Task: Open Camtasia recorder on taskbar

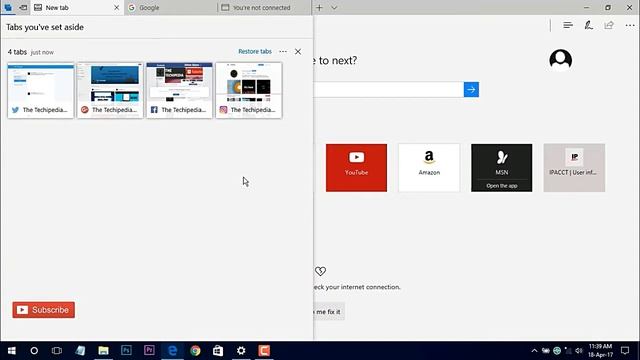Action: pos(264,351)
